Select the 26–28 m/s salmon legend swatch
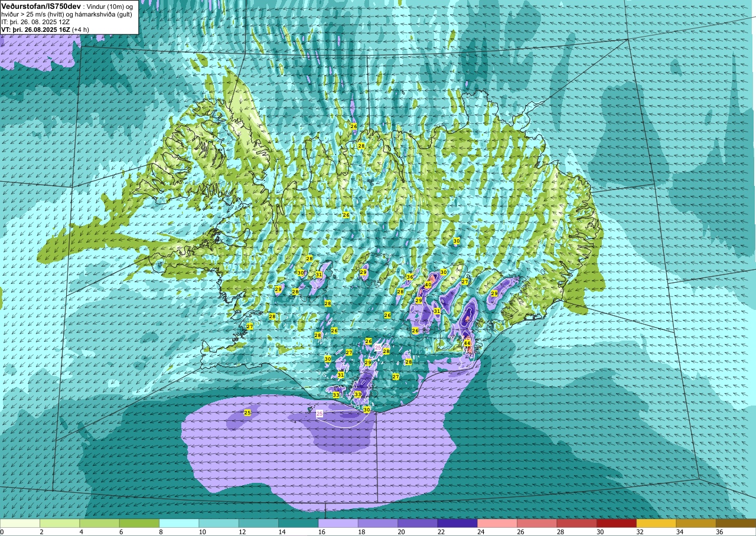This screenshot has height=536, width=756. [x=537, y=523]
